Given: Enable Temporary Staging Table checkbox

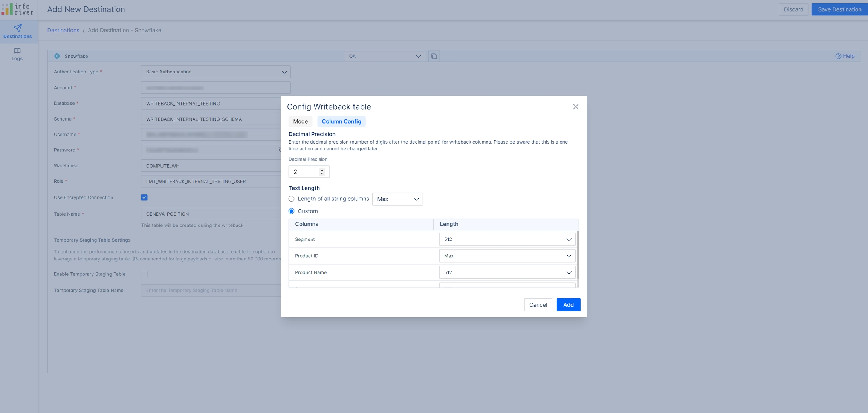Looking at the screenshot, I should click(x=144, y=274).
